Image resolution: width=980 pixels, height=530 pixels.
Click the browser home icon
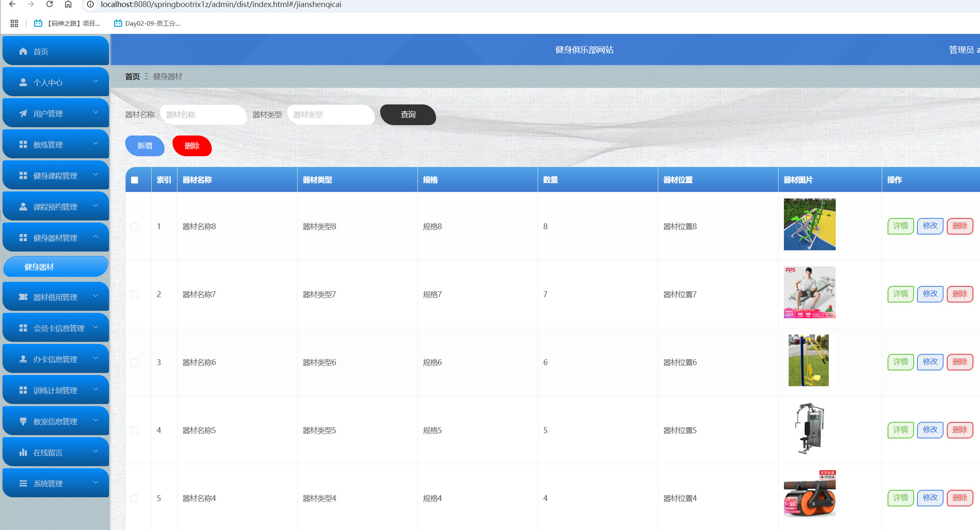(x=68, y=4)
